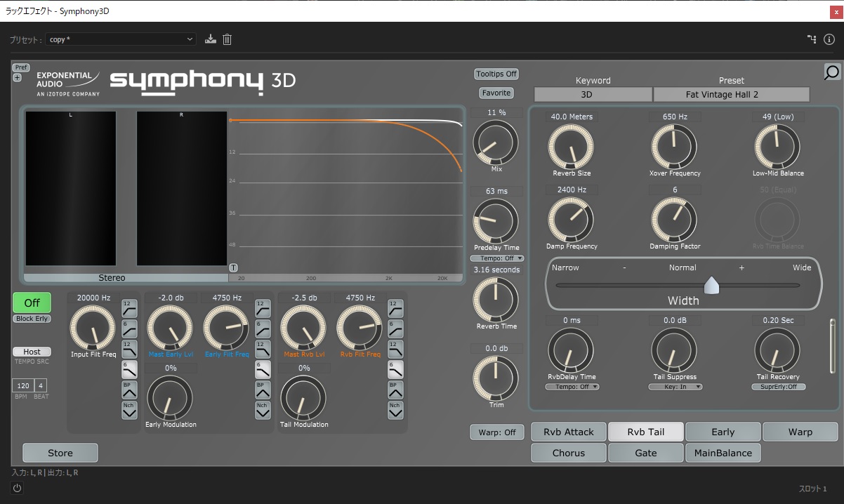Click the T button under the frequency graph
Screen dimensions: 844x504
(x=234, y=267)
